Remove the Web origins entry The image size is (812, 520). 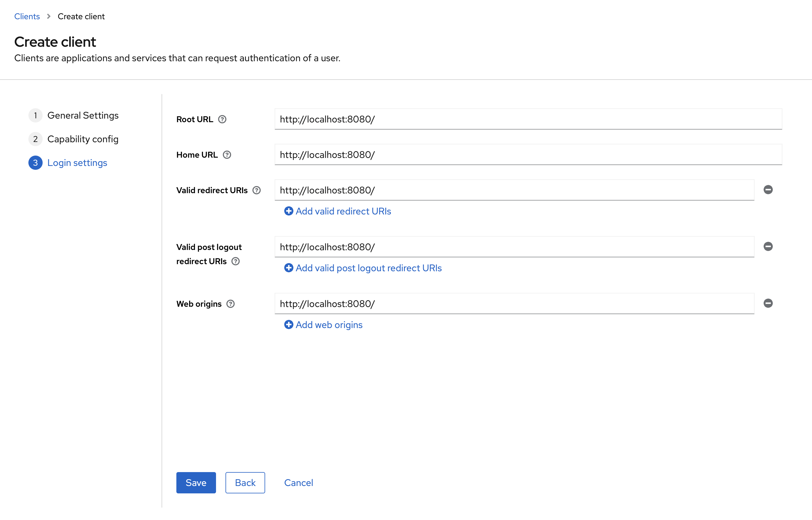tap(768, 303)
